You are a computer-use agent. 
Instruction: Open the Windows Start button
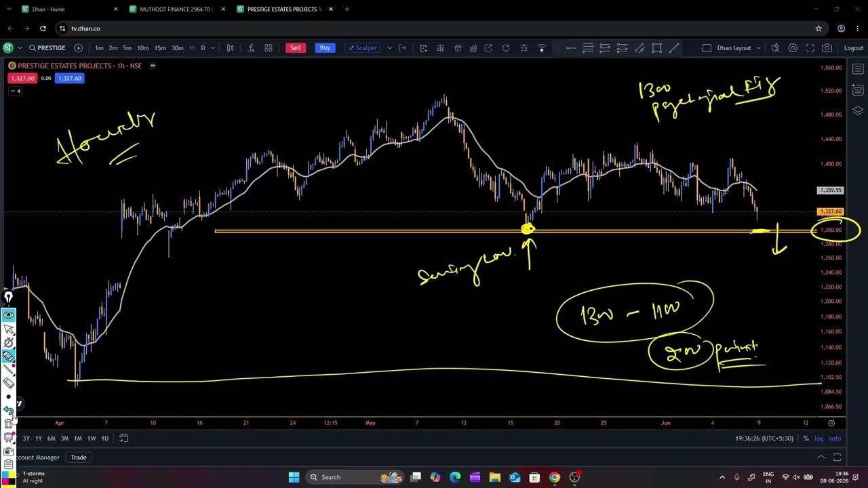click(294, 477)
